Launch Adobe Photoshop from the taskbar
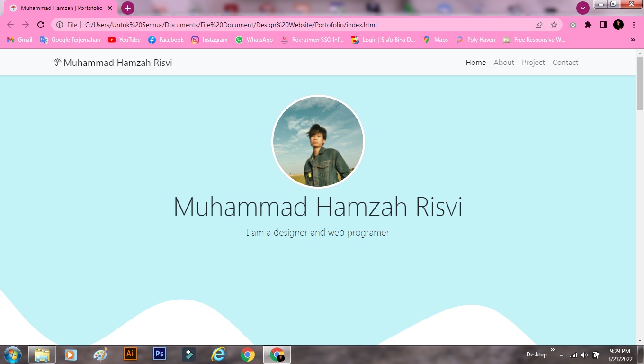The image size is (644, 364). (x=159, y=354)
